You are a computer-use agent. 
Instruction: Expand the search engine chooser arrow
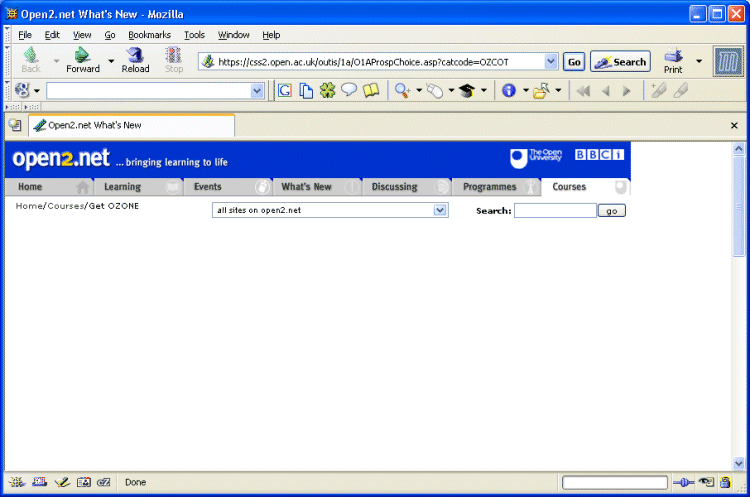(x=37, y=91)
